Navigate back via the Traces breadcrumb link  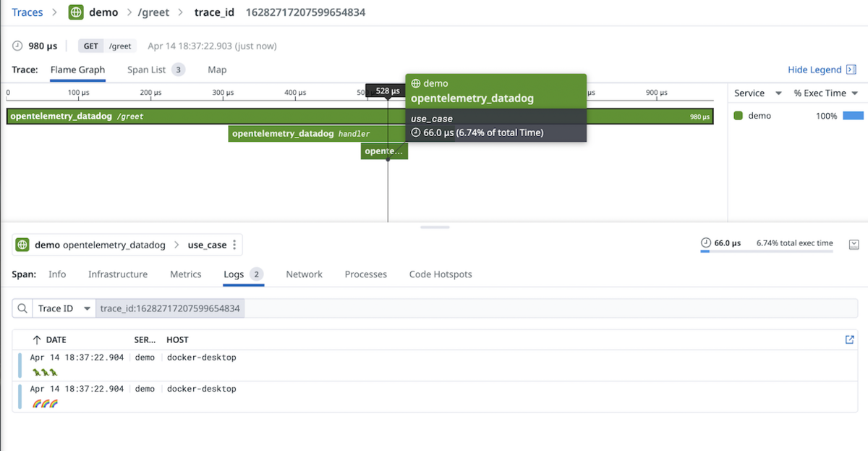pyautogui.click(x=27, y=12)
